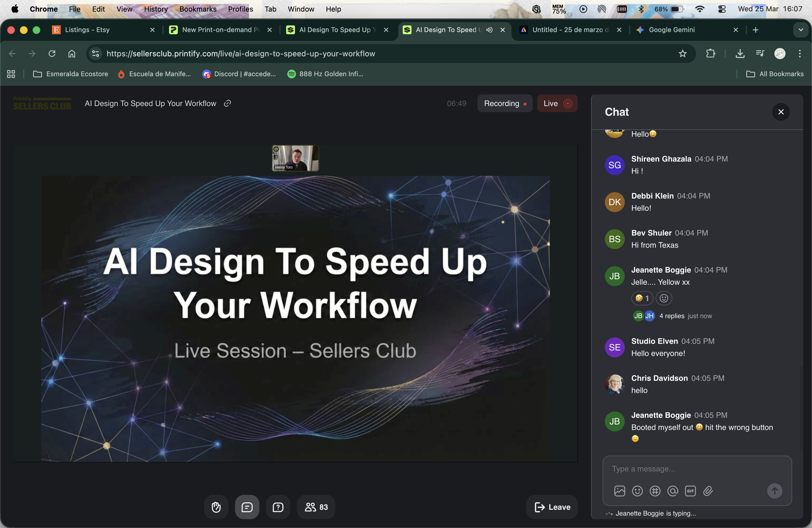Mute audio on active tab speaker icon
The height and width of the screenshot is (528, 812).
click(489, 30)
